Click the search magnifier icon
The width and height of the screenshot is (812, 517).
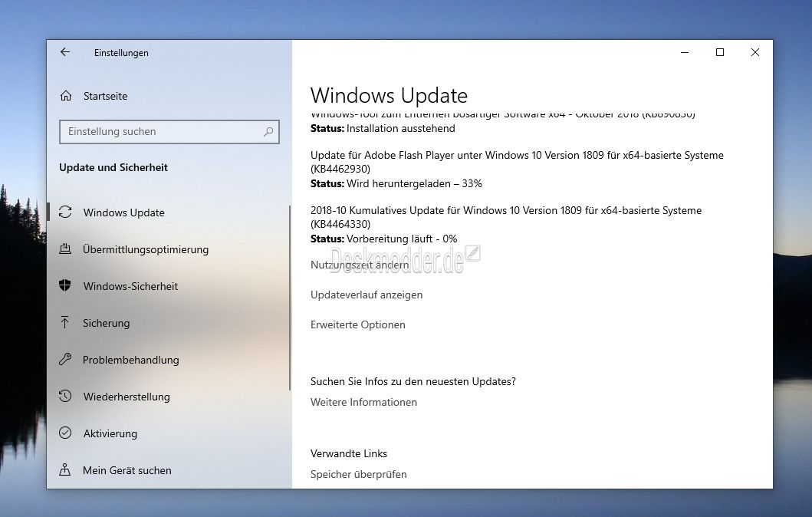[x=268, y=132]
